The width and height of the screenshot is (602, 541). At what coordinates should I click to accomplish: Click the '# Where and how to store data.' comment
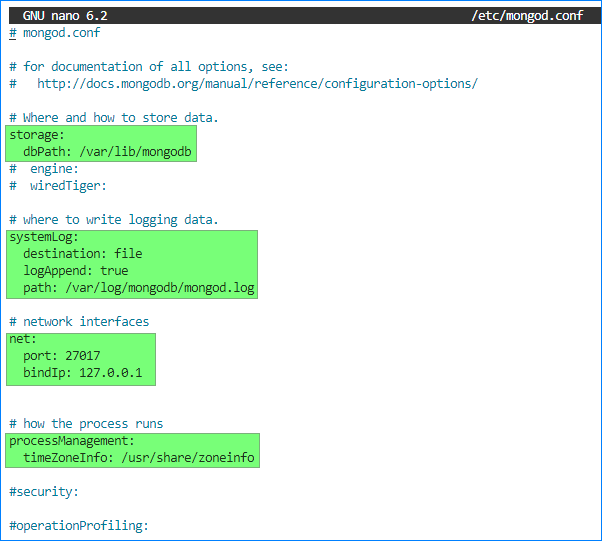tap(114, 117)
